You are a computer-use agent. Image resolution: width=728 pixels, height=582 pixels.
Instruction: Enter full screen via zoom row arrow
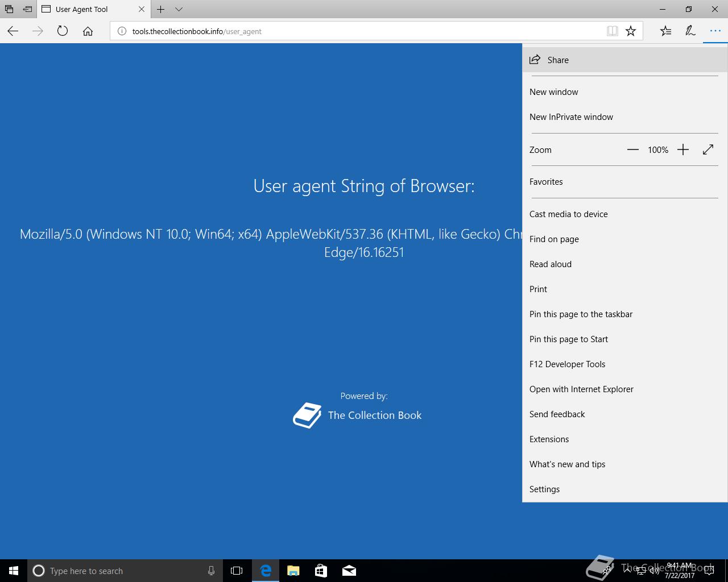click(708, 149)
